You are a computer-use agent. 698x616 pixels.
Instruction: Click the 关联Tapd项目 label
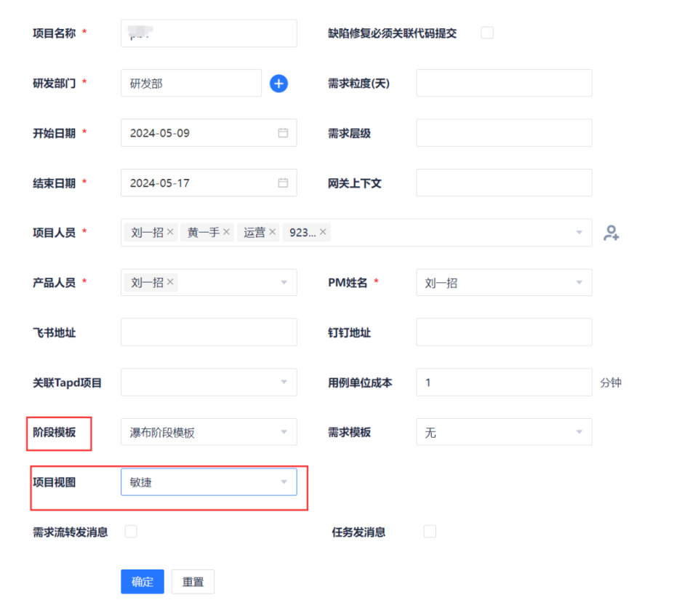[67, 383]
